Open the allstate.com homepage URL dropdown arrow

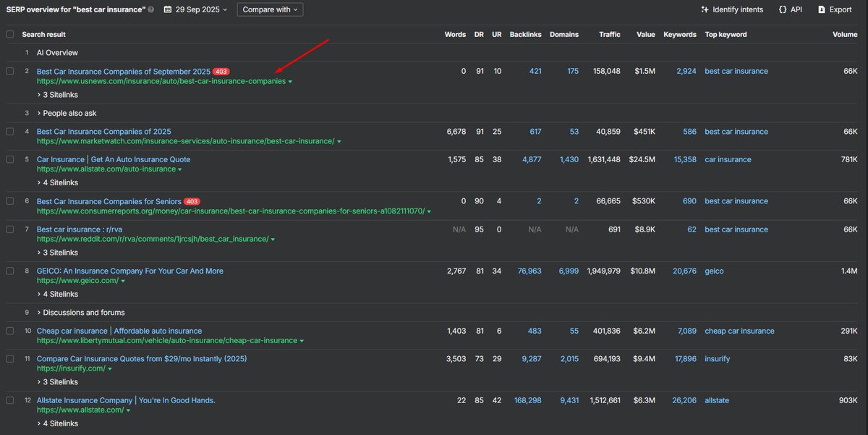128,410
